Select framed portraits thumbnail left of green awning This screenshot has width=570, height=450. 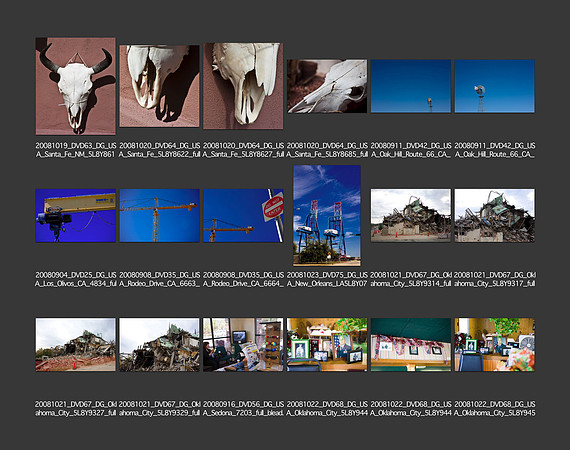click(x=327, y=345)
